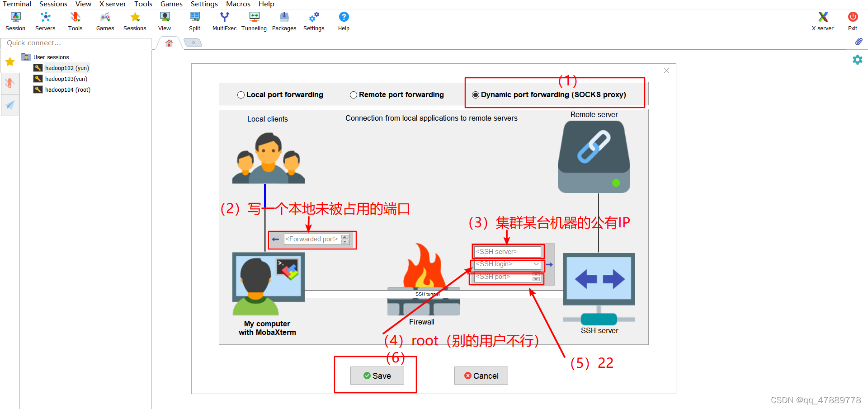Open the Packages toolbar icon

[x=284, y=21]
